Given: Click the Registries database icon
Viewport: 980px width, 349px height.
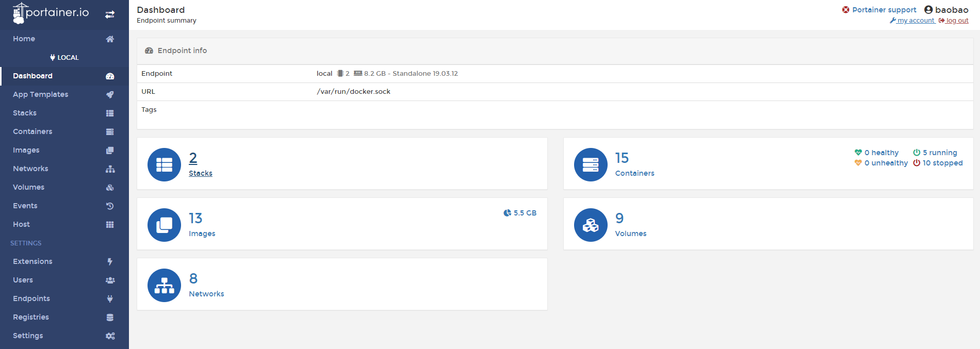Looking at the screenshot, I should tap(110, 318).
